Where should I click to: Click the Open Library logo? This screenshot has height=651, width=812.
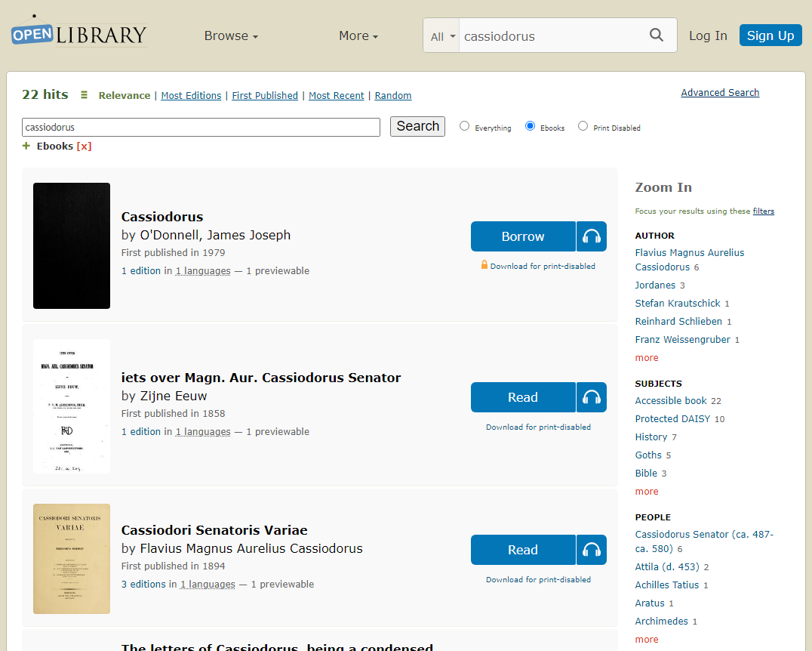pos(78,33)
